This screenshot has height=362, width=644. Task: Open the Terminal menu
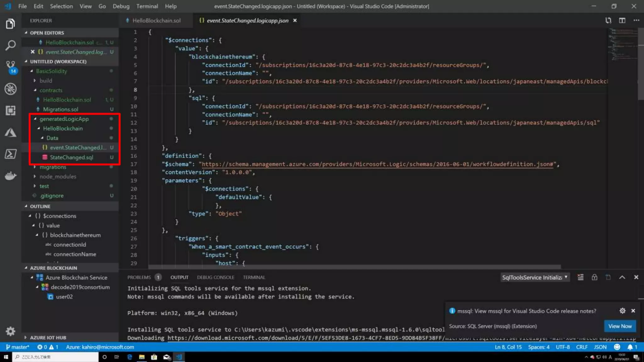pos(147,6)
